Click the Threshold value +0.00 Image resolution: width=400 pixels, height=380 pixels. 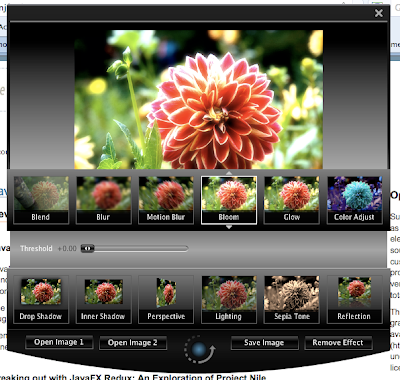pos(67,249)
